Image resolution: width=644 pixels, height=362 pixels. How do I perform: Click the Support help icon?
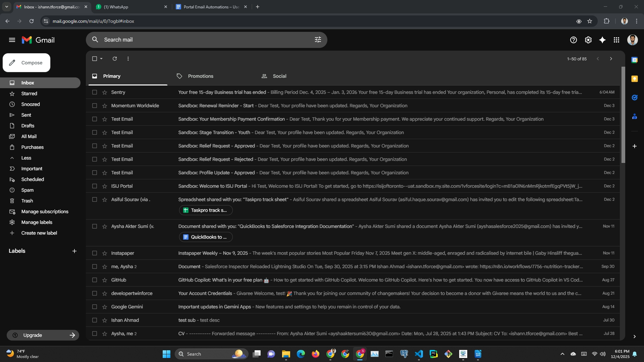573,40
